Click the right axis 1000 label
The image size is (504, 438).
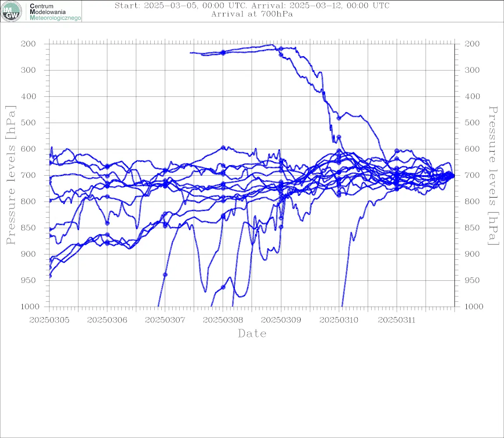pos(474,307)
